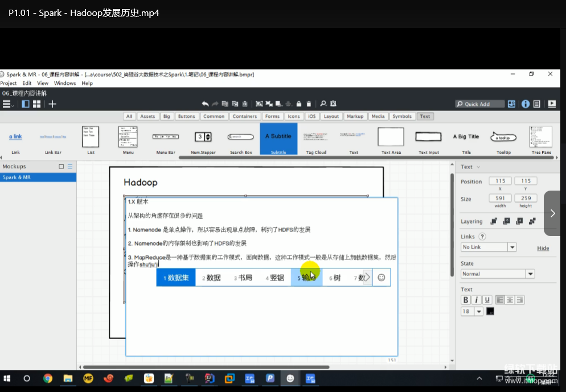
Task: Click the Ungroup toolbar icon
Action: [269, 104]
